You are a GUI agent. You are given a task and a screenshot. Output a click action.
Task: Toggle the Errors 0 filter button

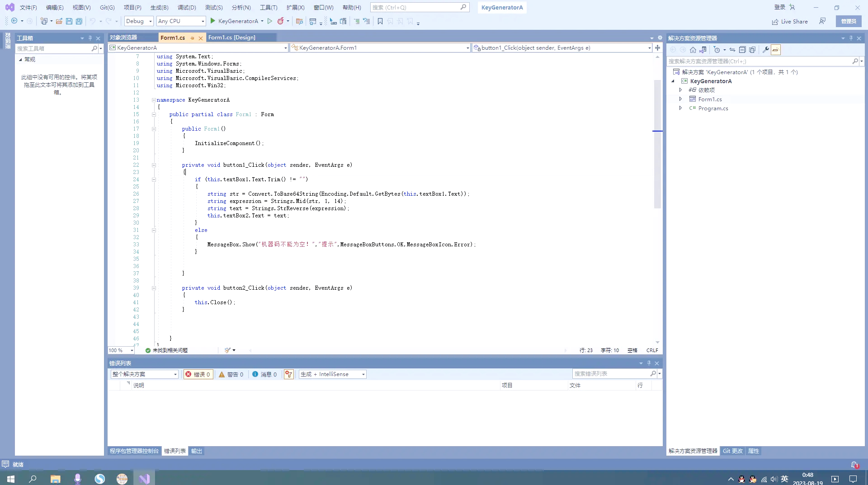(198, 374)
